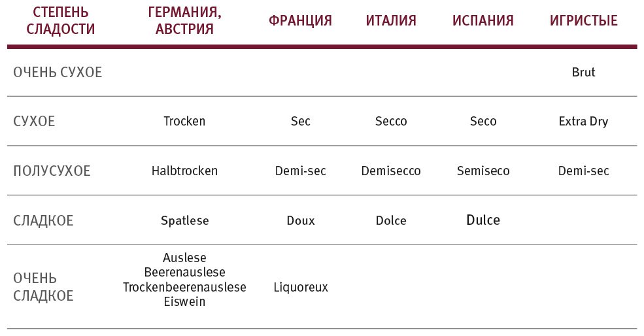Click the ОЧЕНЬ СУХОЕ row label

click(x=58, y=72)
